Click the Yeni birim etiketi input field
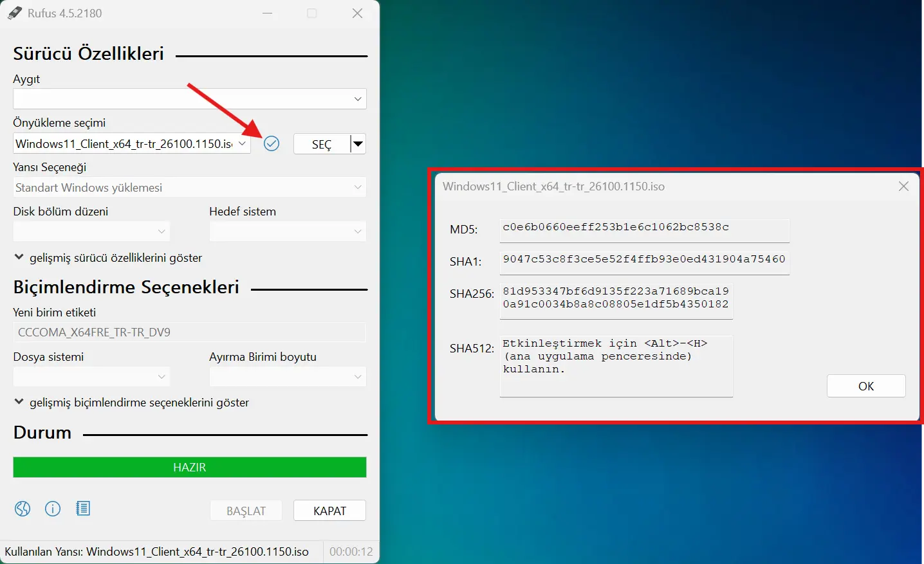924x564 pixels. tap(190, 332)
